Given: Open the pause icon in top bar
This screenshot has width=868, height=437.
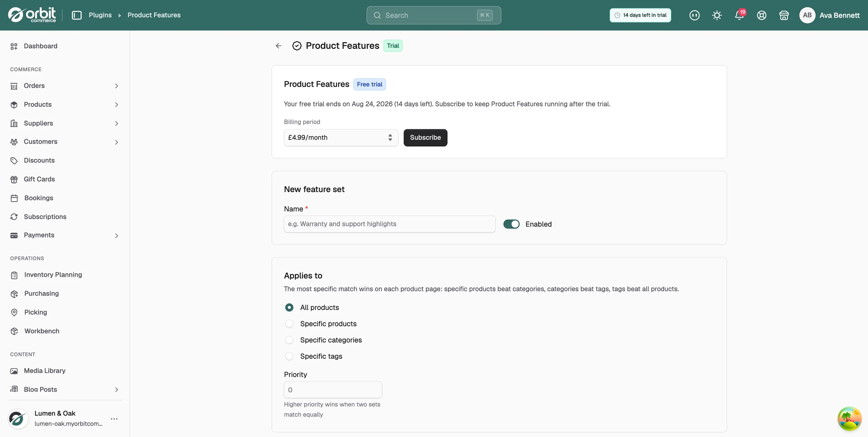Looking at the screenshot, I should 694,15.
